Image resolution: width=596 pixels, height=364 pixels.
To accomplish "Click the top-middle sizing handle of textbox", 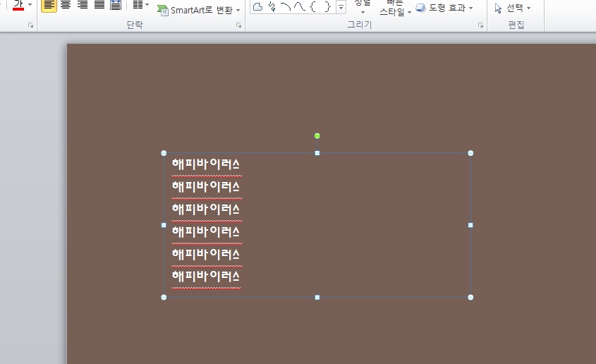I will point(317,153).
